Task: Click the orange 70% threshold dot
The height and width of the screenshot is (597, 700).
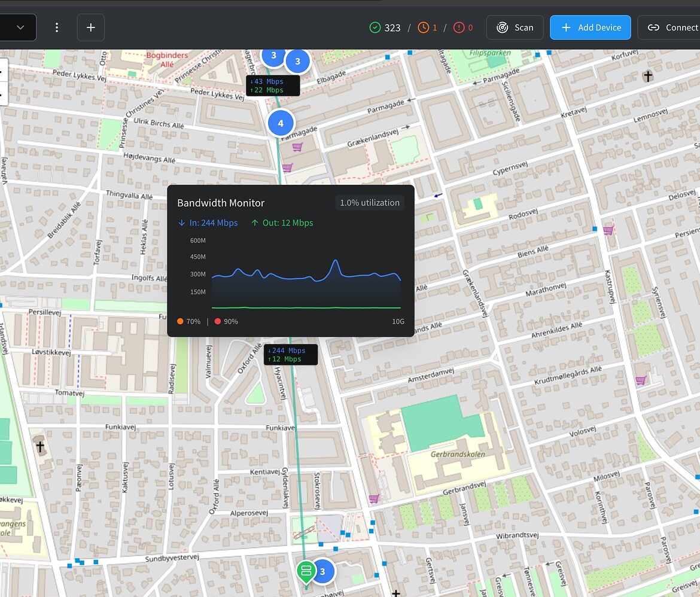Action: pos(181,322)
